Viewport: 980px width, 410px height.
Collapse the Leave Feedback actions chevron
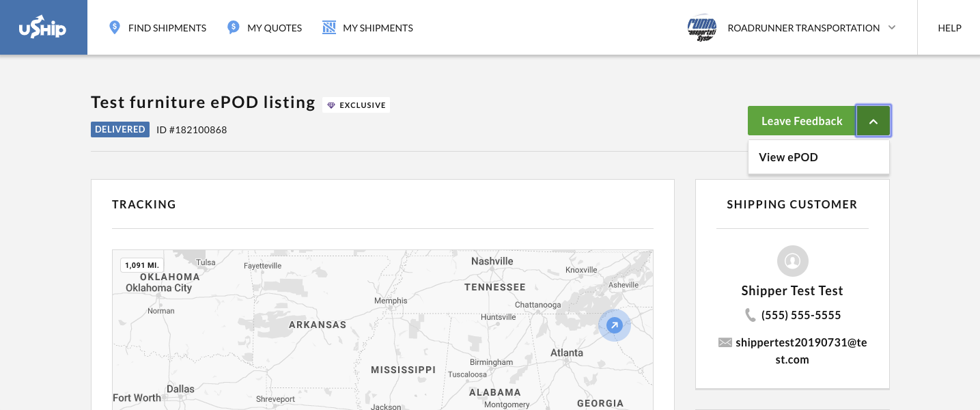873,120
